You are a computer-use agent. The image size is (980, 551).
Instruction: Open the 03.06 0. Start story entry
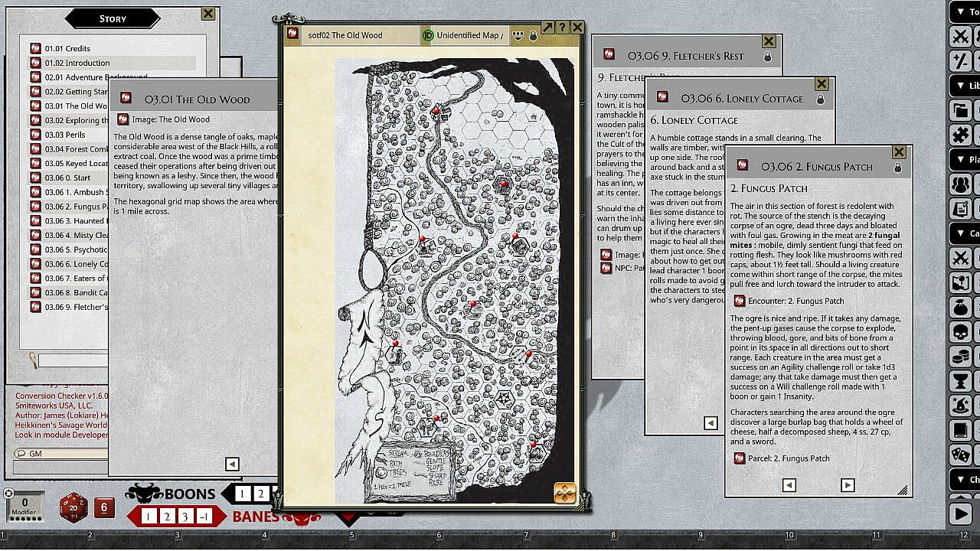pos(67,178)
